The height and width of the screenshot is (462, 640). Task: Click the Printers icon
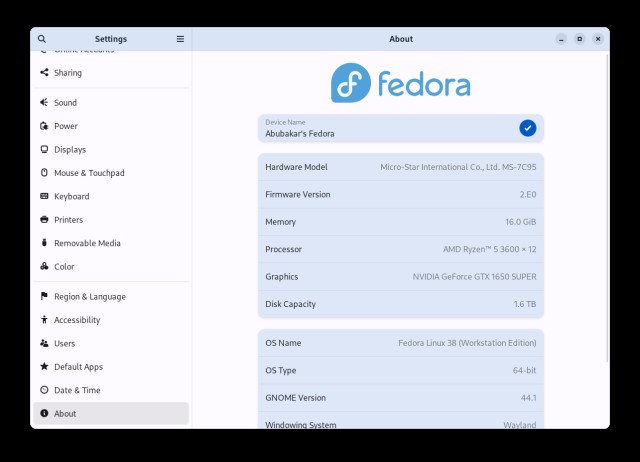coord(44,220)
